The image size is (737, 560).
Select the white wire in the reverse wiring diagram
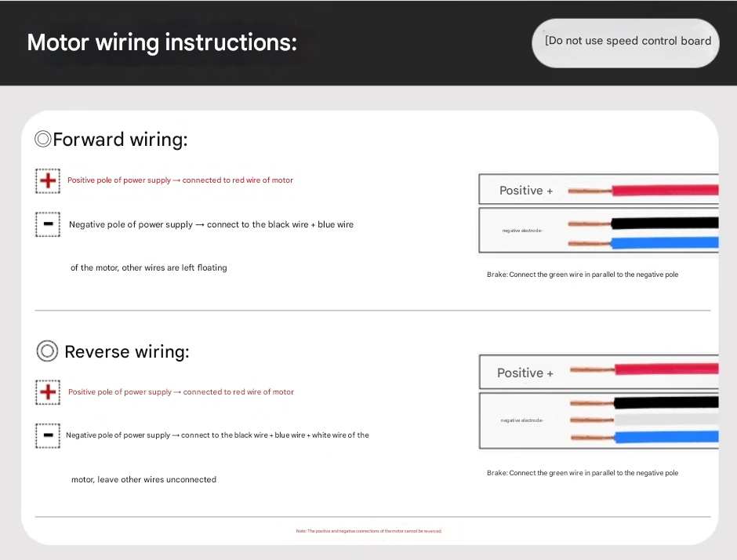pos(665,420)
